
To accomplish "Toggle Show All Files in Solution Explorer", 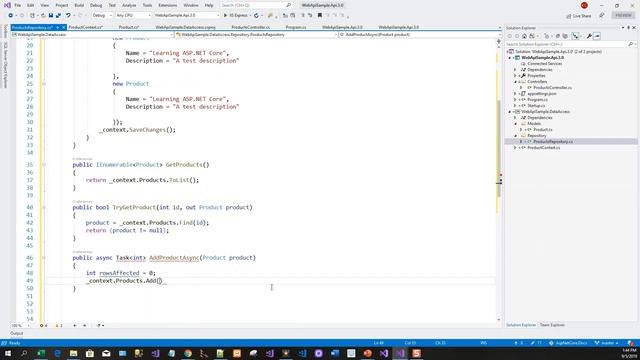I will [x=565, y=36].
